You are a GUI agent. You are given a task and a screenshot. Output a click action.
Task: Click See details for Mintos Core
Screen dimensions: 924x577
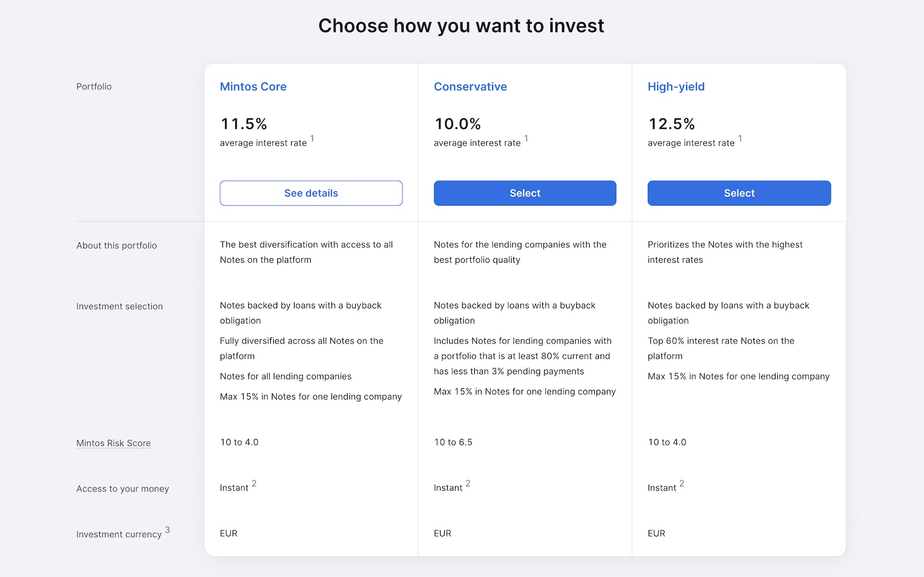pos(311,193)
